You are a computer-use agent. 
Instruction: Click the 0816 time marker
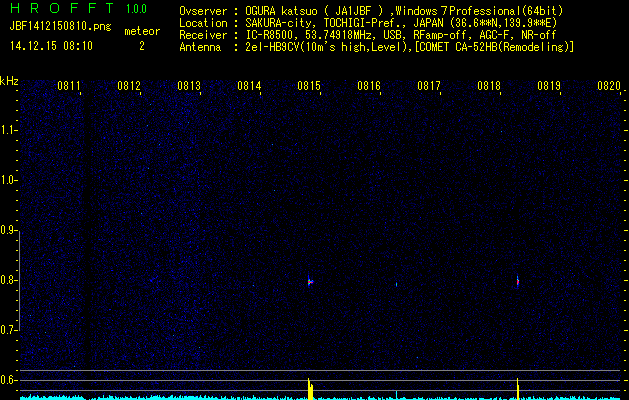[x=369, y=85]
